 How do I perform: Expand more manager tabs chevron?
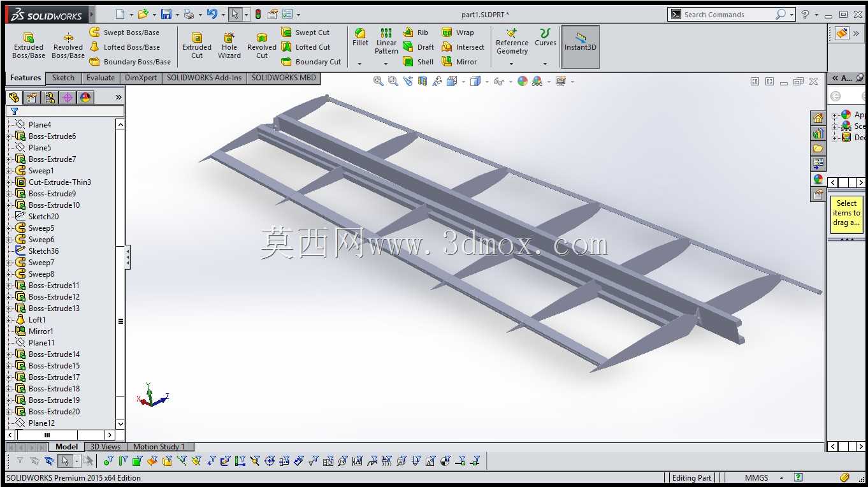point(119,98)
